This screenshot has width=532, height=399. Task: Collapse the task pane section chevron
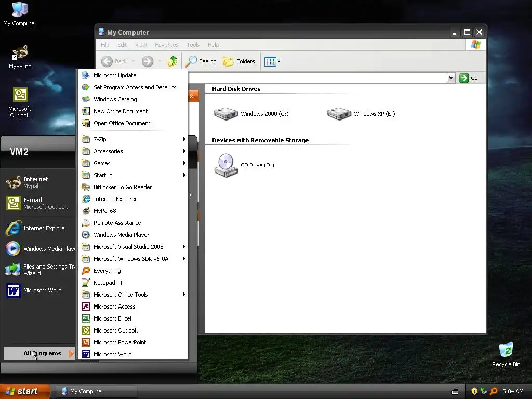click(192, 96)
